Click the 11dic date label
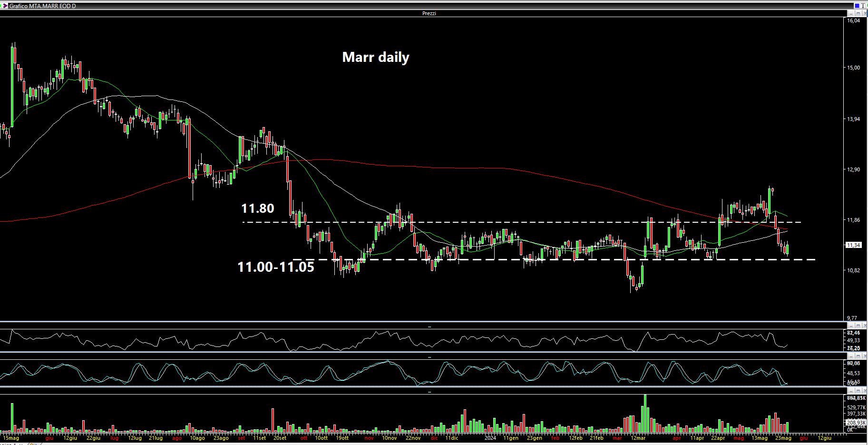The width and height of the screenshot is (868, 445). [x=452, y=438]
